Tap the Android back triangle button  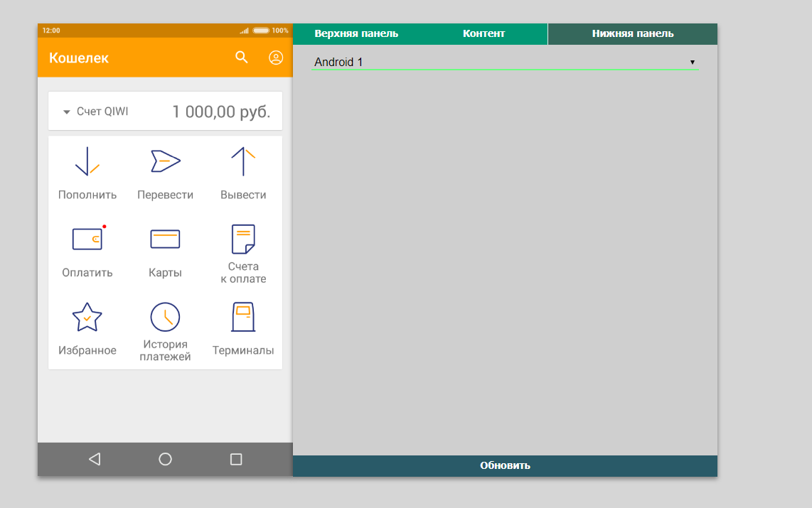click(x=95, y=459)
